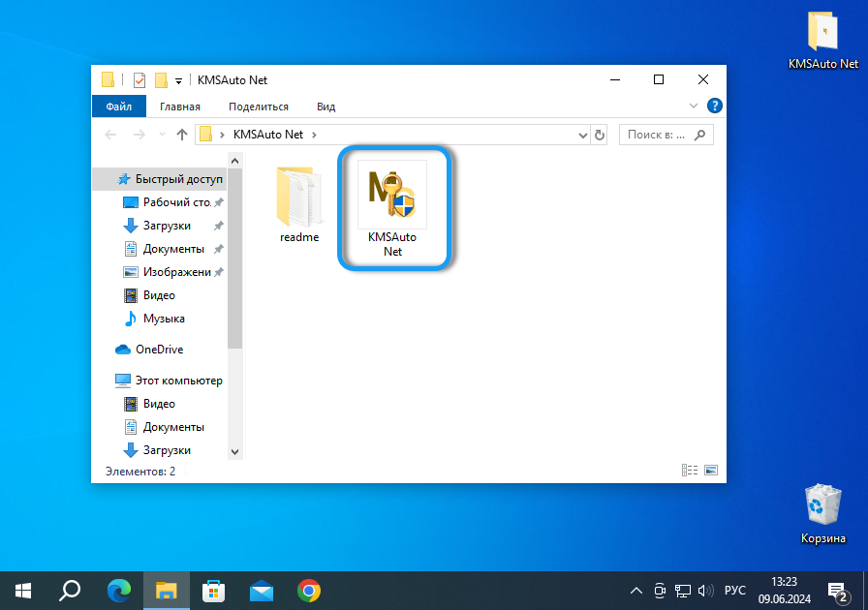Open Explorer help (question mark icon)
The width and height of the screenshot is (868, 610).
(x=714, y=106)
